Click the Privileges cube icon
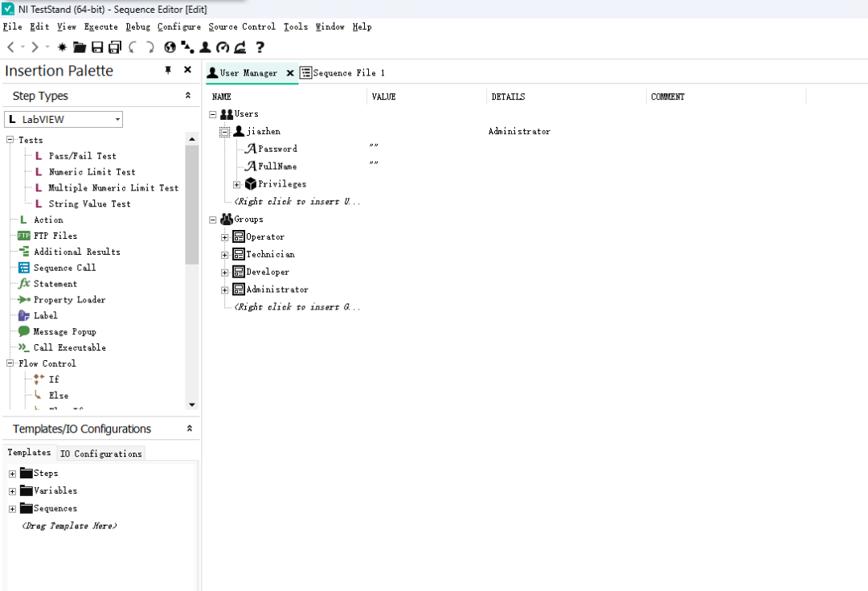The width and height of the screenshot is (868, 591). click(251, 184)
